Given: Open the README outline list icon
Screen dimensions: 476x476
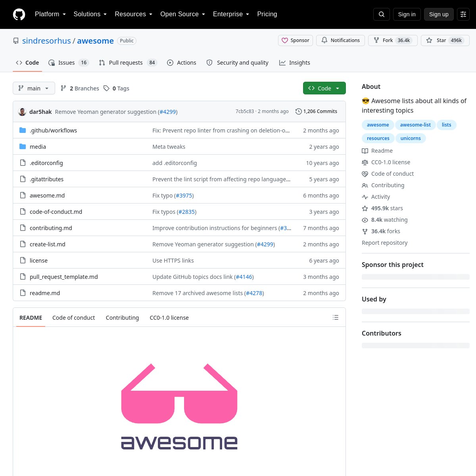Looking at the screenshot, I should [x=336, y=317].
